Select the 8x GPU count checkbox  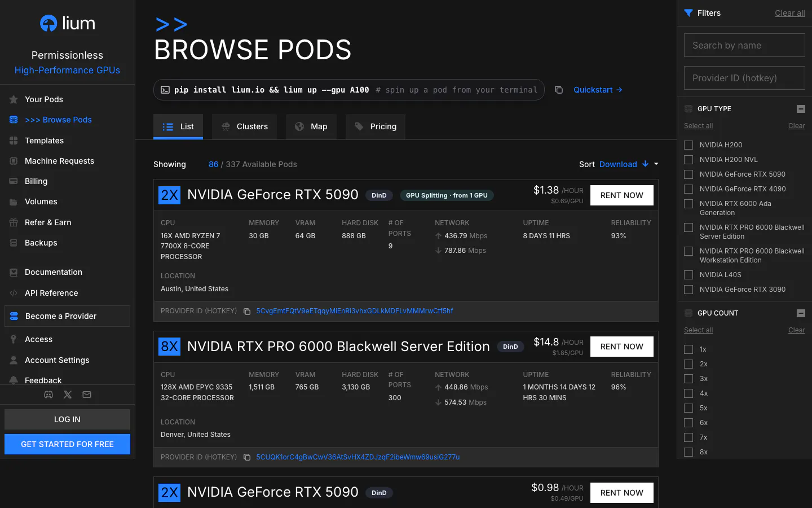pyautogui.click(x=689, y=452)
